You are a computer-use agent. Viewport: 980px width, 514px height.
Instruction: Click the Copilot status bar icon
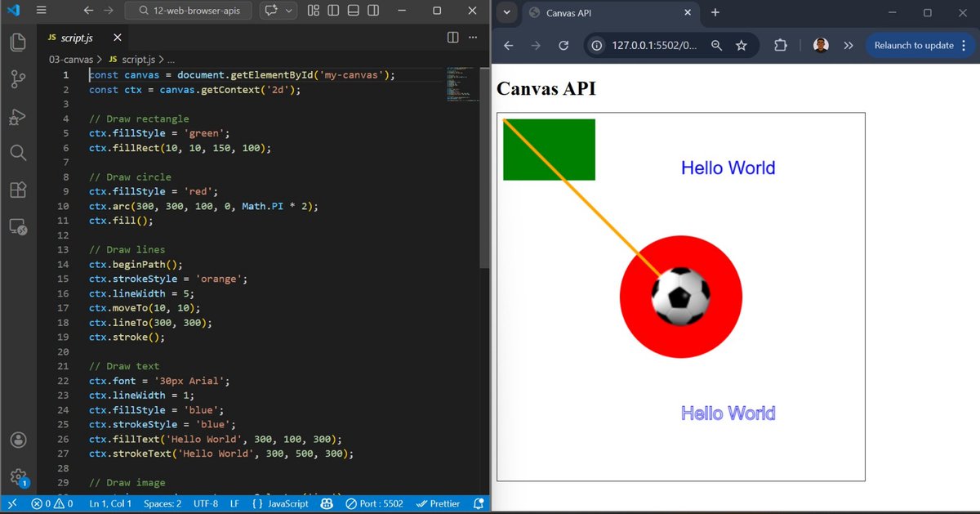coord(327,503)
